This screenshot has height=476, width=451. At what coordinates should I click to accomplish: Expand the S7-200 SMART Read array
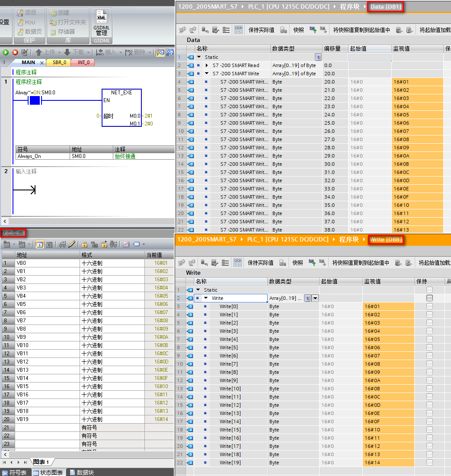point(207,65)
